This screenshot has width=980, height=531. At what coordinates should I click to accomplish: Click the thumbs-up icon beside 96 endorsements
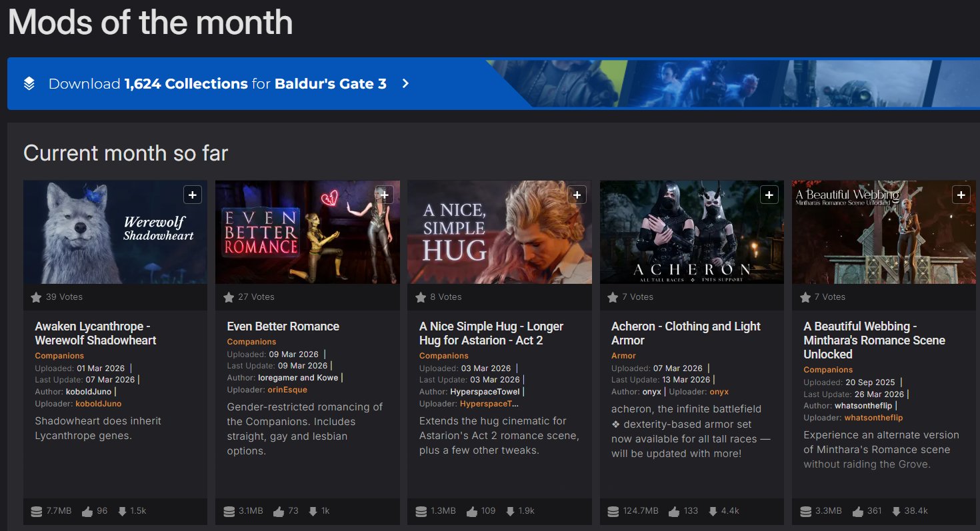[x=87, y=512]
